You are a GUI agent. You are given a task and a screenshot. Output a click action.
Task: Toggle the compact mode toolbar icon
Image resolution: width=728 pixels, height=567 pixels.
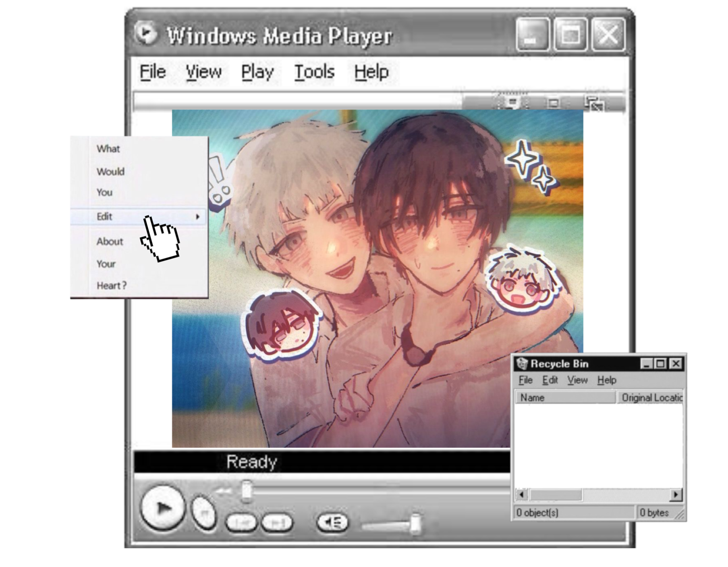click(594, 104)
